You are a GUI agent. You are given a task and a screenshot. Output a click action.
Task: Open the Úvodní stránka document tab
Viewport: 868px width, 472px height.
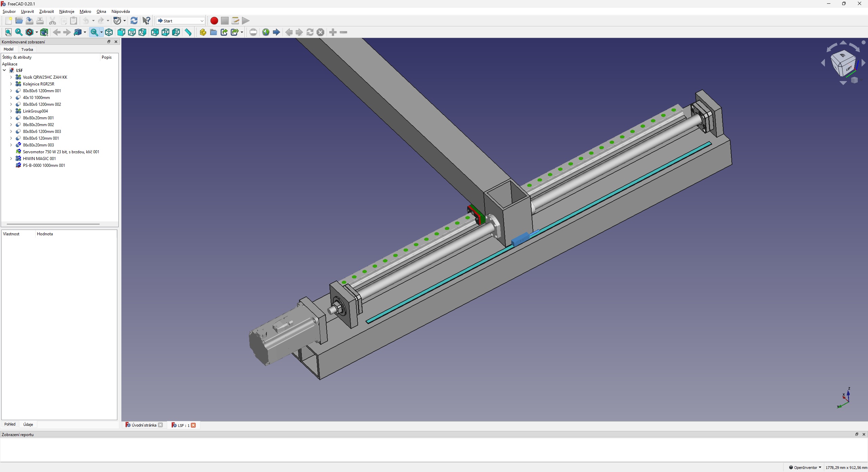point(144,425)
